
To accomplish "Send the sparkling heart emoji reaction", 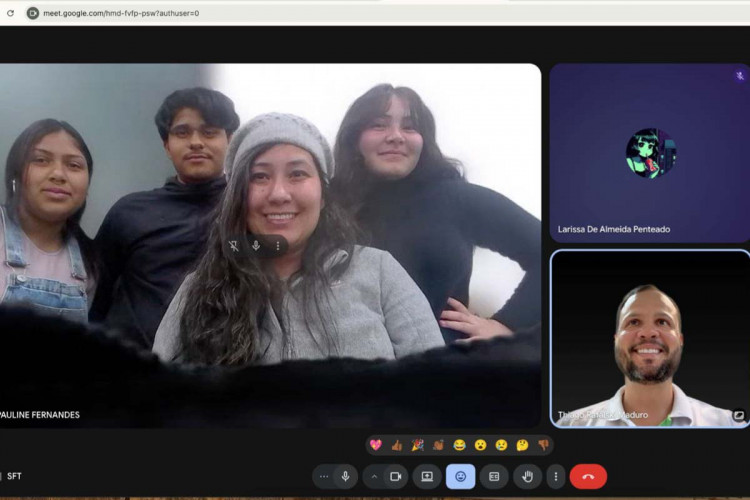I will pos(376,445).
